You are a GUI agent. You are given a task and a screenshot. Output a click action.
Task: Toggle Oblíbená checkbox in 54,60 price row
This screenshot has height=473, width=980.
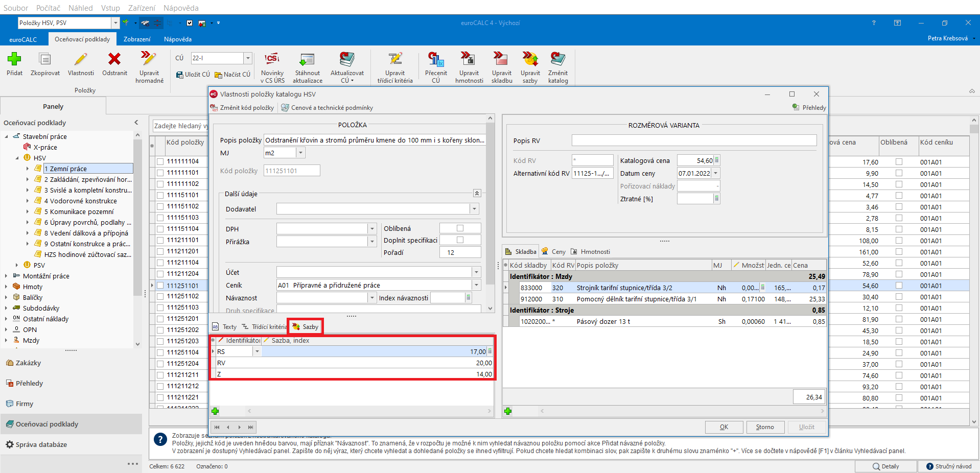[899, 286]
